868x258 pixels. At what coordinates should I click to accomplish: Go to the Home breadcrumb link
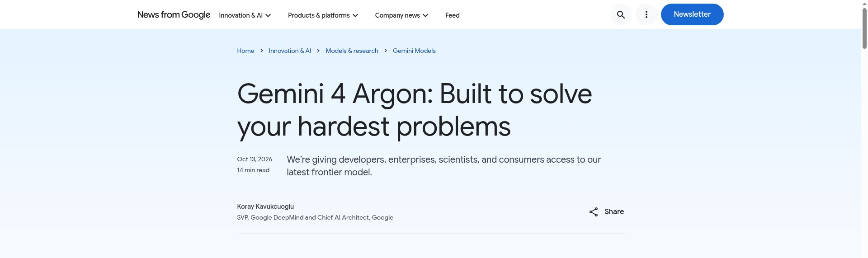coord(245,51)
